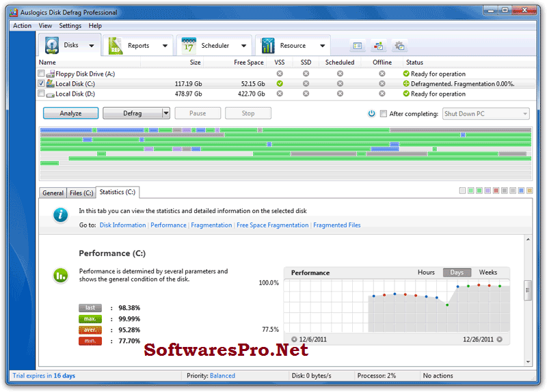Image resolution: width=547 pixels, height=392 pixels.
Task: Click the purple legend color swatch
Action: [488, 191]
